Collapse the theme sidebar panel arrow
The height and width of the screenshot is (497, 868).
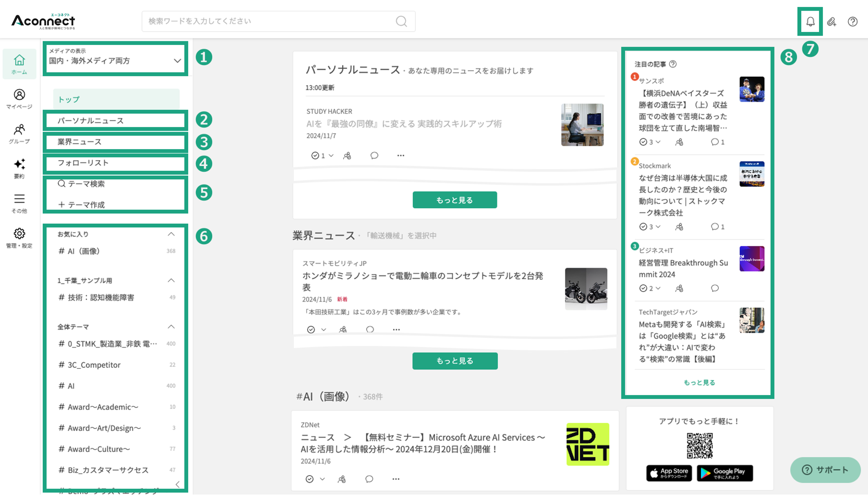tap(177, 484)
